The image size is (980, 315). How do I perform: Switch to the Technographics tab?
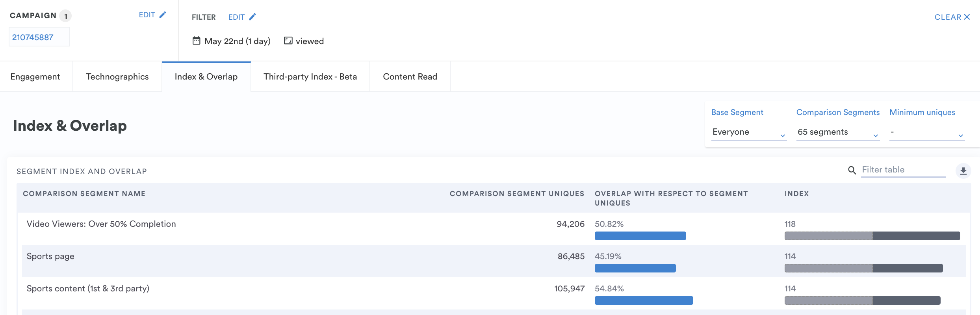(x=117, y=77)
